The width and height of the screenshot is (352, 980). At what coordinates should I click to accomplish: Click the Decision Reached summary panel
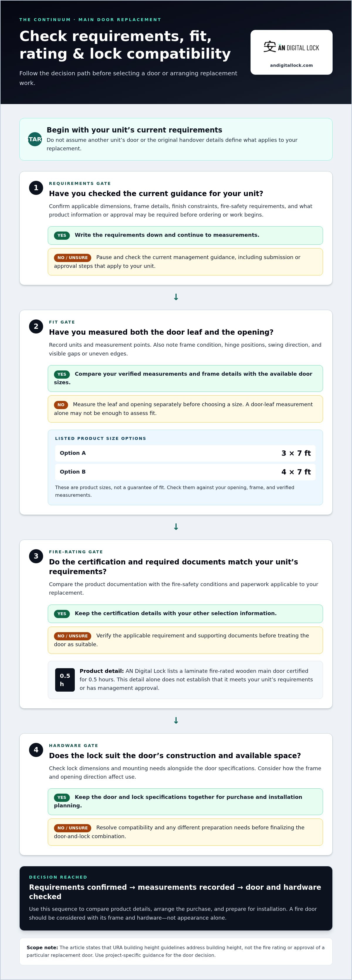pyautogui.click(x=176, y=898)
